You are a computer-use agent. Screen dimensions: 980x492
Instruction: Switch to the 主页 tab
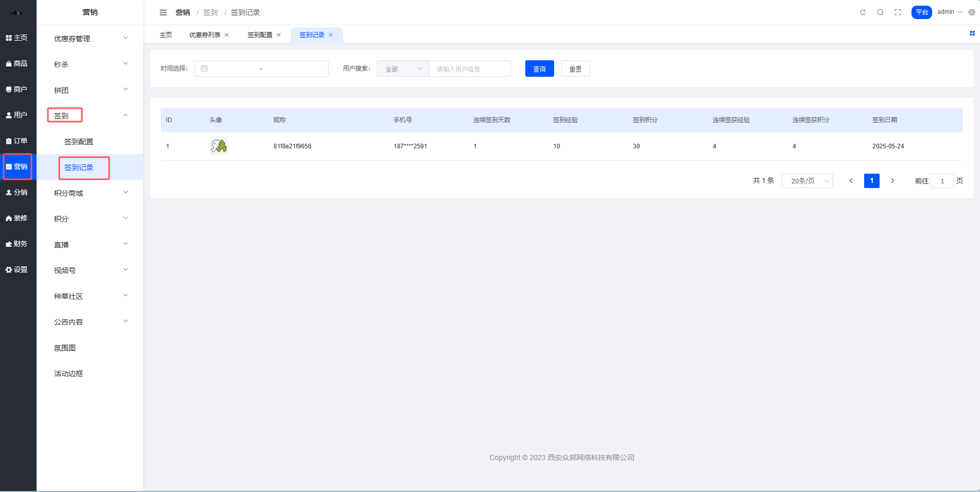(x=166, y=35)
